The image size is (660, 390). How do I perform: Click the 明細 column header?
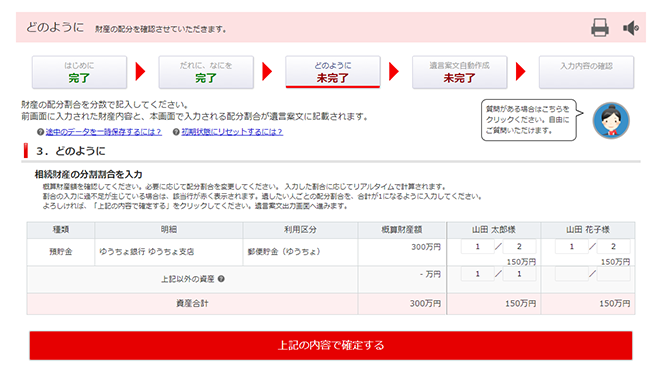(168, 230)
